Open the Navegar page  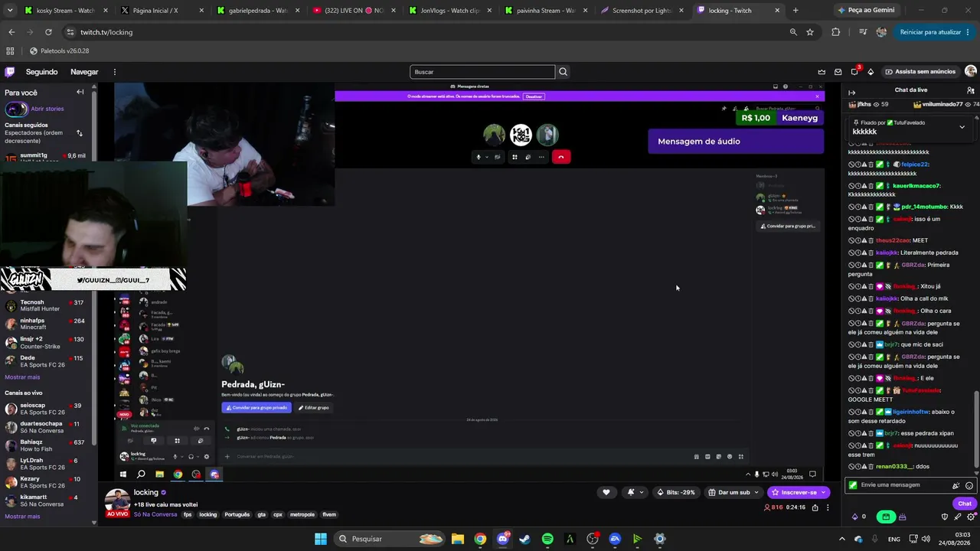(84, 72)
